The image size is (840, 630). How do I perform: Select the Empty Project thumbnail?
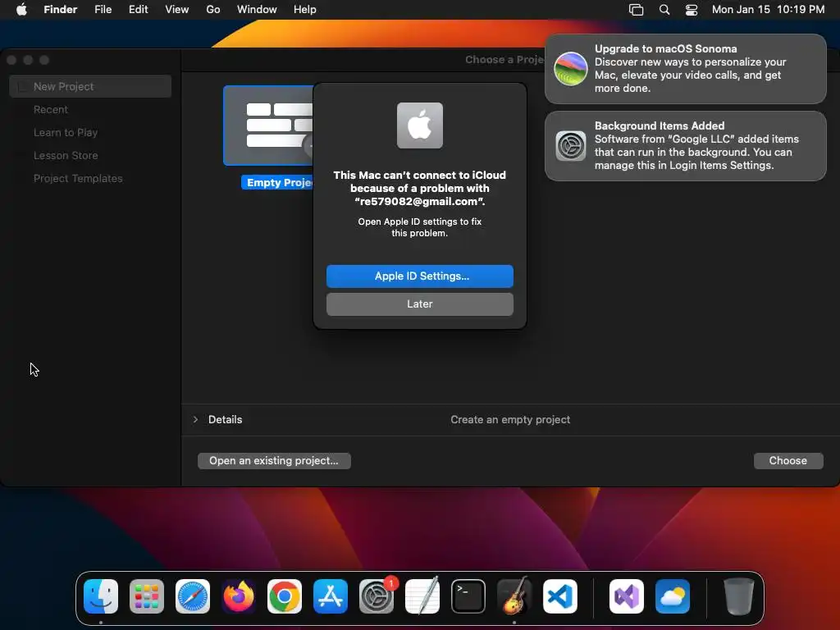pyautogui.click(x=268, y=126)
